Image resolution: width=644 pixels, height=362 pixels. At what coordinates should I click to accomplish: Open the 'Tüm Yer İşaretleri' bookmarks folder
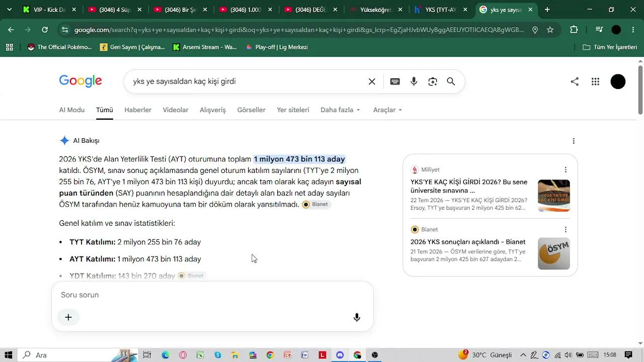[610, 47]
